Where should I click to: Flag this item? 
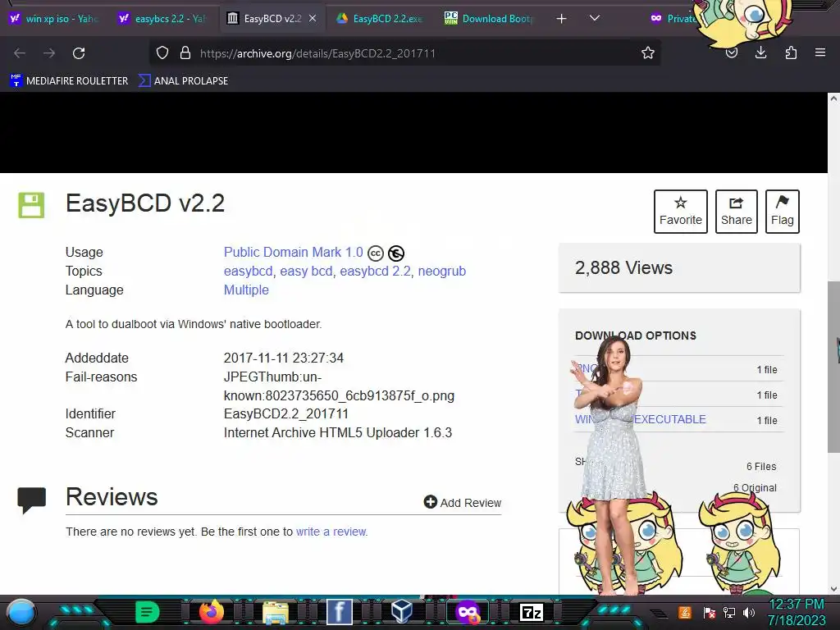(x=782, y=211)
